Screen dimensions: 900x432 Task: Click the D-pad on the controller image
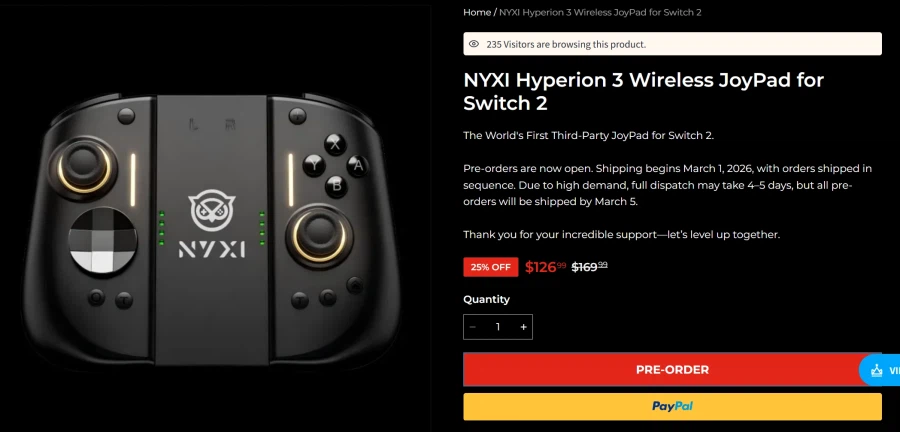click(103, 240)
